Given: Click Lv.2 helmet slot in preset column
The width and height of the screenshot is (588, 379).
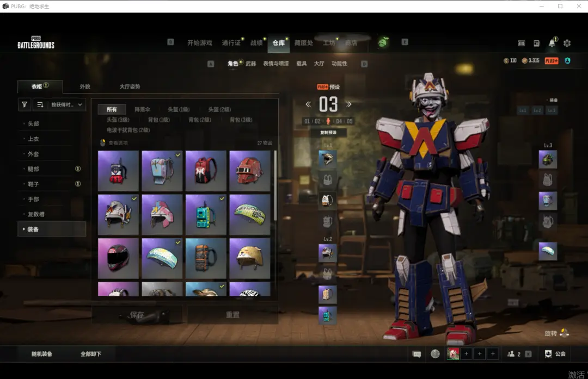Looking at the screenshot, I should coord(327,253).
